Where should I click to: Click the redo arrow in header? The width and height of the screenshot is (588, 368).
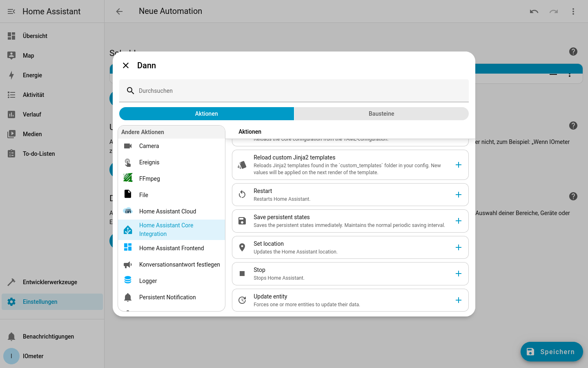click(x=554, y=11)
